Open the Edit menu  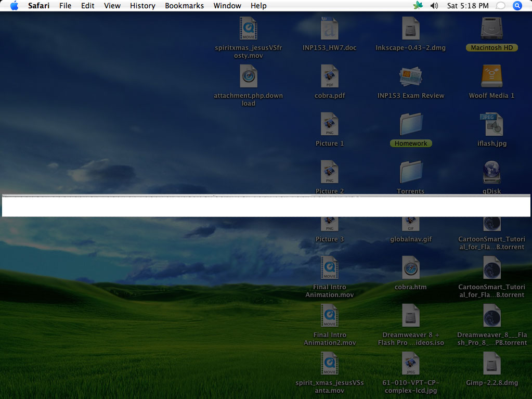[x=87, y=6]
